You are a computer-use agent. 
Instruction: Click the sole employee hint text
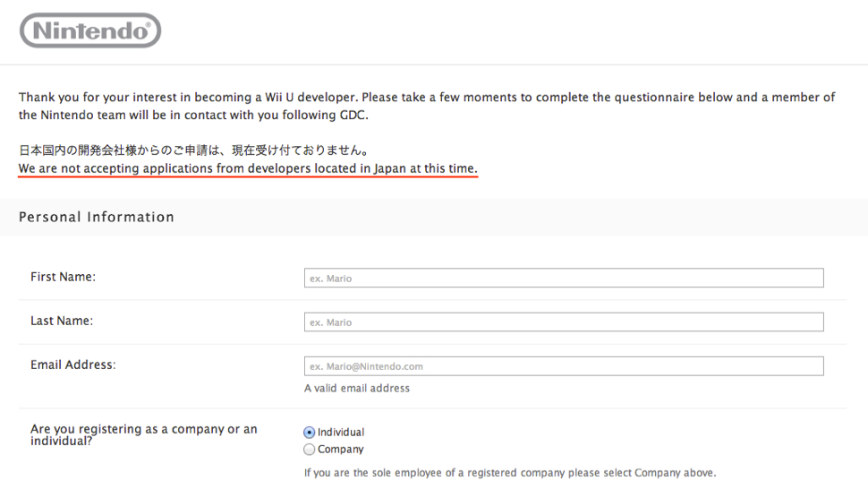[510, 473]
